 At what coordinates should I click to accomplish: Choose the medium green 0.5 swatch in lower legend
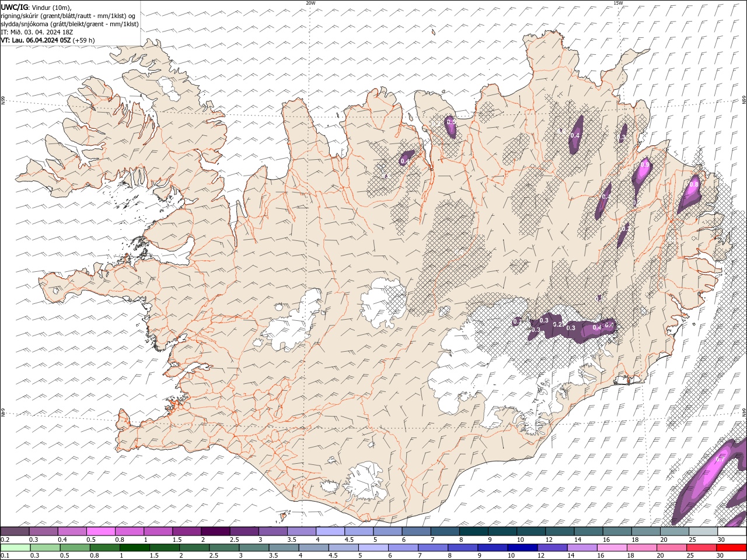tap(75, 548)
